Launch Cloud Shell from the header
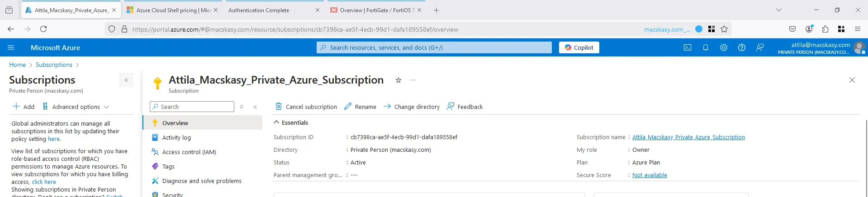The height and width of the screenshot is (197, 868). click(x=688, y=47)
